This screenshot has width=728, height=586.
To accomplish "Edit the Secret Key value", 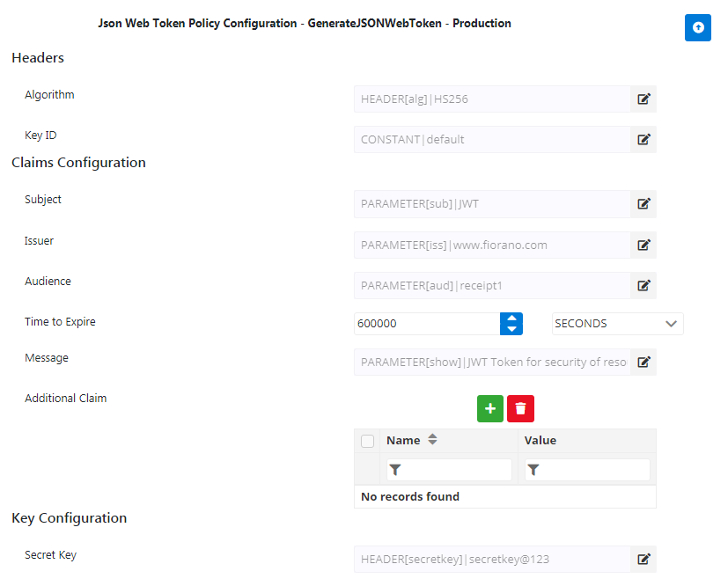I will pos(643,559).
